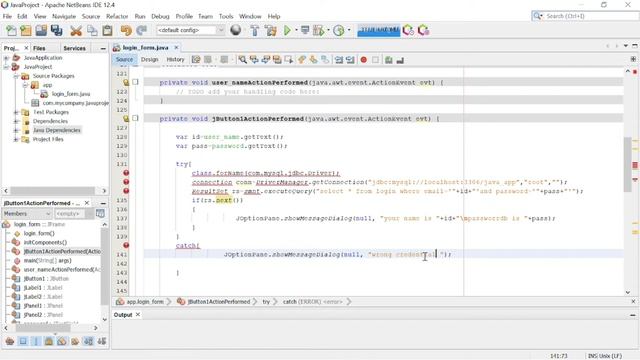
Task: Click the Profile Project clock icon
Action: 338,31
